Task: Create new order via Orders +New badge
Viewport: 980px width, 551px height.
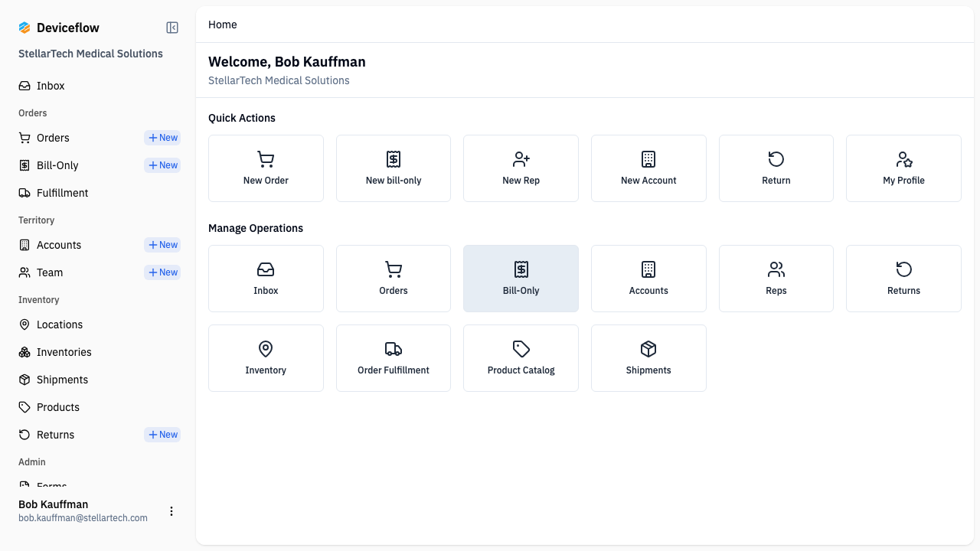Action: [162, 138]
